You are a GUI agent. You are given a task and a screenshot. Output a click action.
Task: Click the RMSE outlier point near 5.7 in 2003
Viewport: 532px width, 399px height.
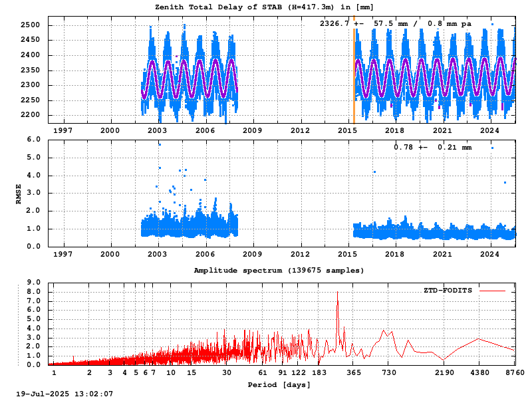tap(160, 145)
